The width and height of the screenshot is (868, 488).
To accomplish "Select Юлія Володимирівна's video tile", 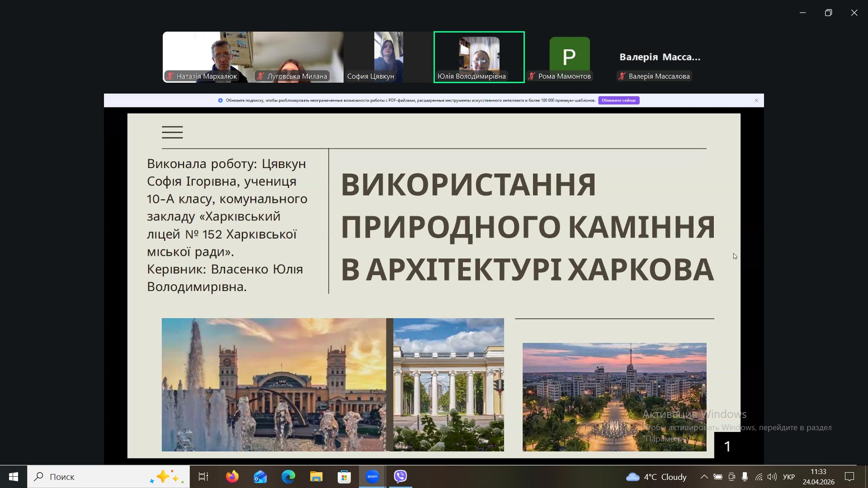I will 479,56.
